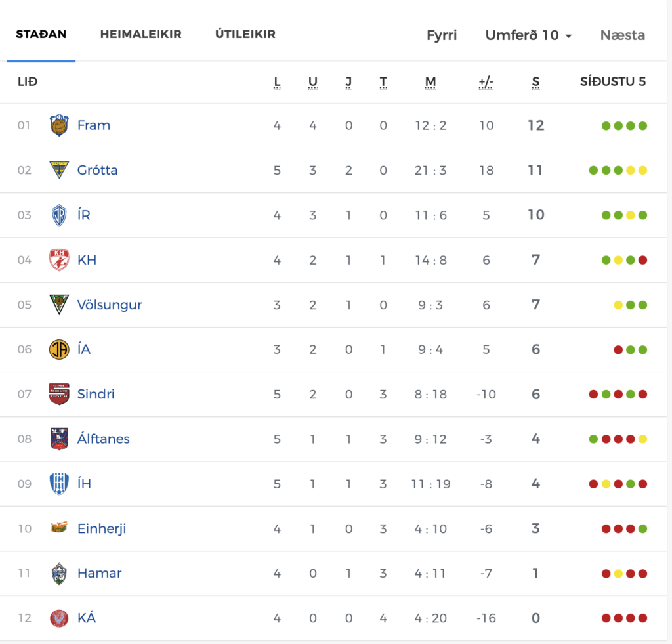Viewport: 672px width, 644px height.
Task: Click the KH team crest
Action: pyautogui.click(x=59, y=260)
